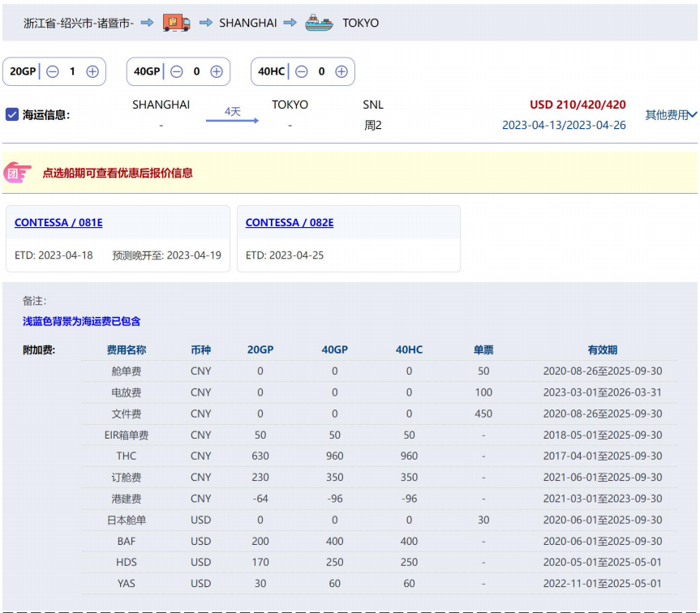Click the 电放费 validity 2023-03-01至2026-03-31
The height and width of the screenshot is (613, 700).
tap(603, 392)
